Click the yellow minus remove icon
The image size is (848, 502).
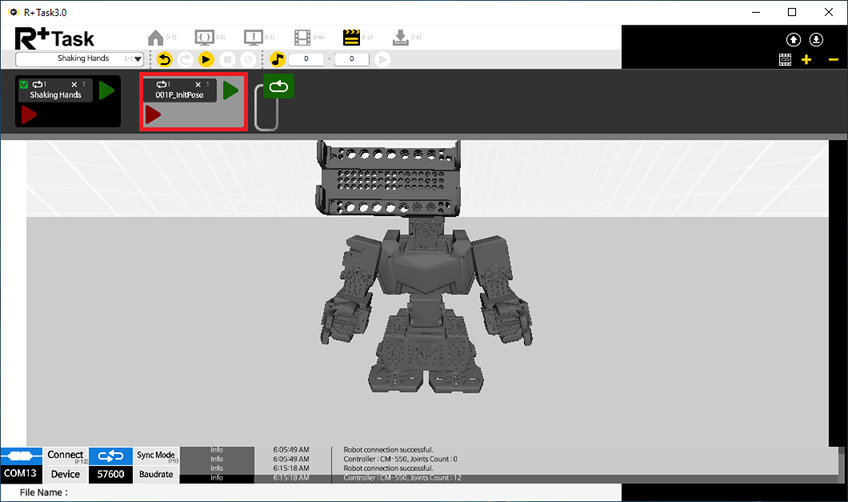coord(832,60)
